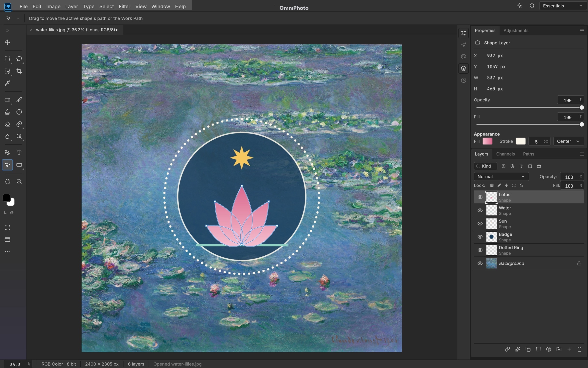Select the Lasso tool
Image resolution: width=588 pixels, height=368 pixels.
(19, 59)
